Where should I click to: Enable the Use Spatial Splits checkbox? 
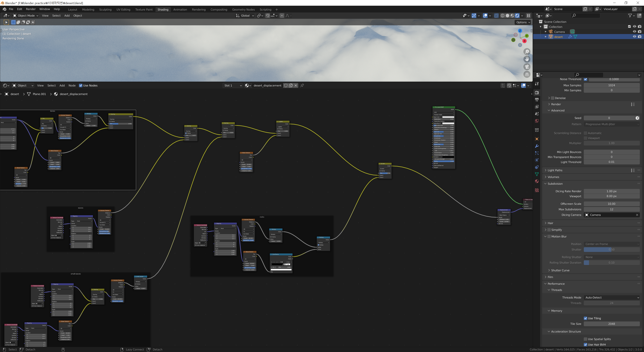(585, 339)
